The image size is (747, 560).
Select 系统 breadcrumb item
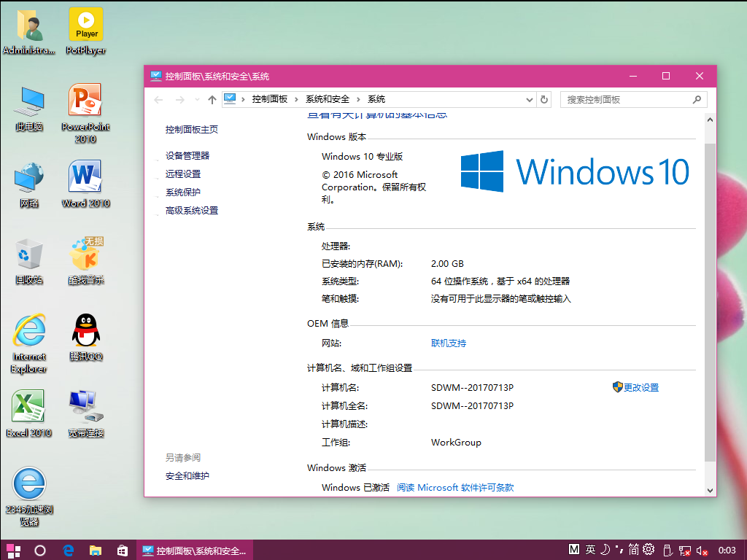click(x=376, y=99)
